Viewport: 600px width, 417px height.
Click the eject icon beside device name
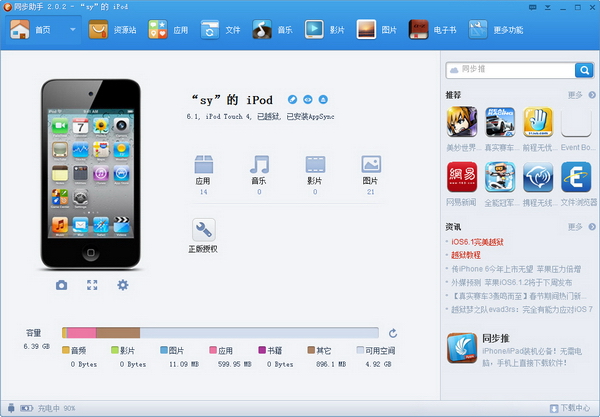(x=323, y=99)
